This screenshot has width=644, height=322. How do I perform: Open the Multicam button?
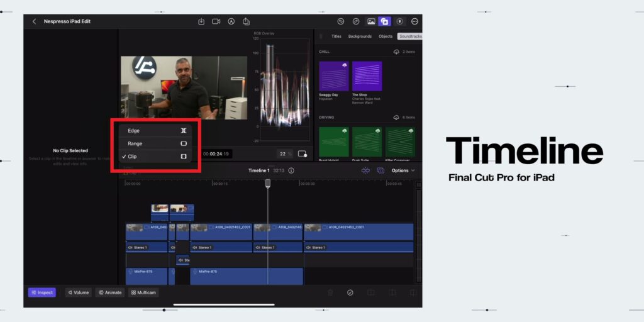[143, 292]
